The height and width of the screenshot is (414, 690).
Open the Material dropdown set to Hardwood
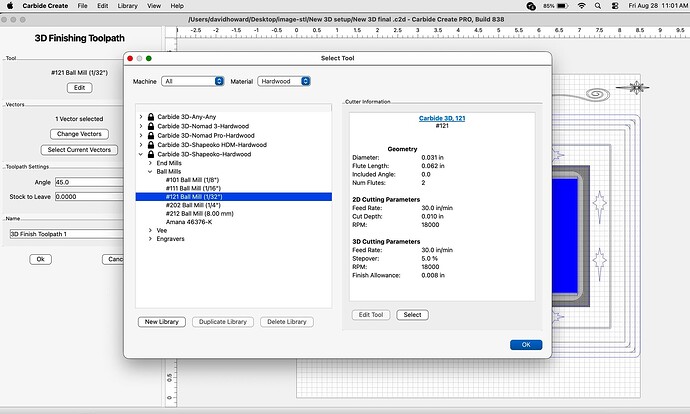click(284, 81)
